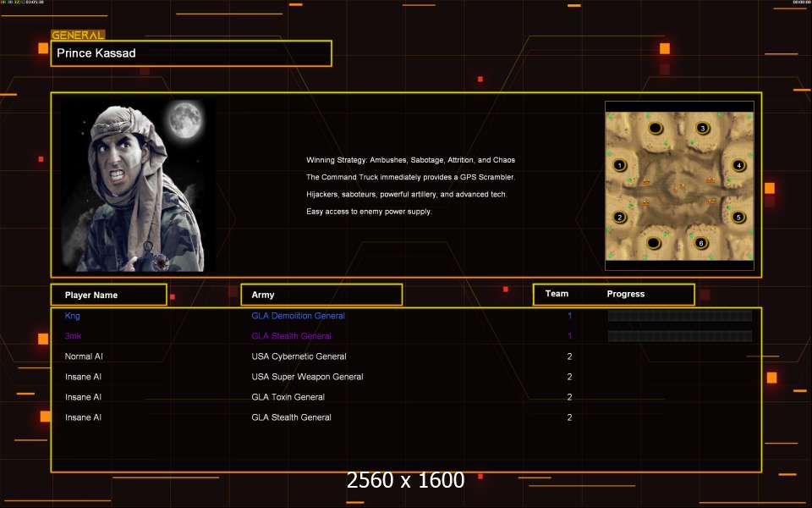Click start position 1 on the map
This screenshot has height=508, width=812.
620,165
